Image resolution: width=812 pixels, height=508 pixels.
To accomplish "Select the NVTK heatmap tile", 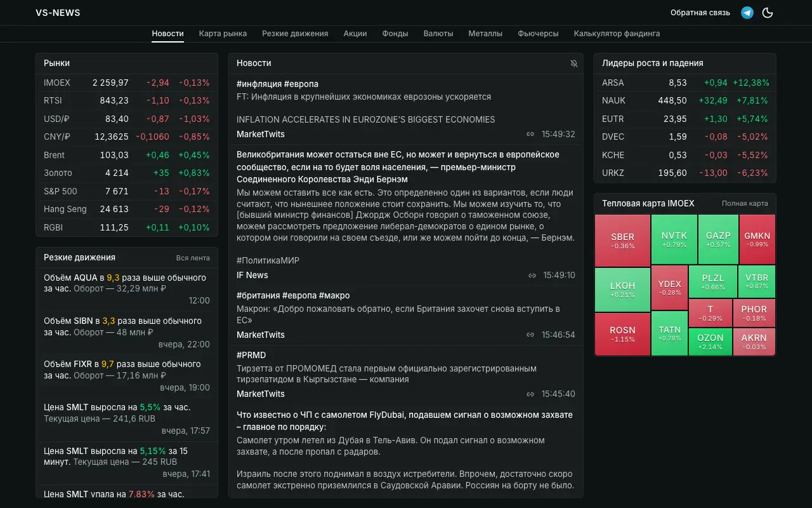I will pyautogui.click(x=674, y=239).
